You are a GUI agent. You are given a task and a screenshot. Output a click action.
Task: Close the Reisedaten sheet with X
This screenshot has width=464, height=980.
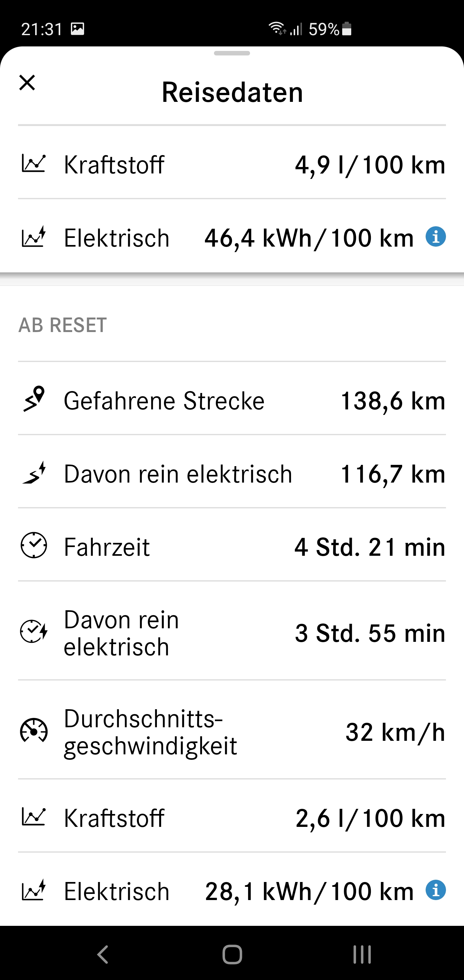[27, 83]
